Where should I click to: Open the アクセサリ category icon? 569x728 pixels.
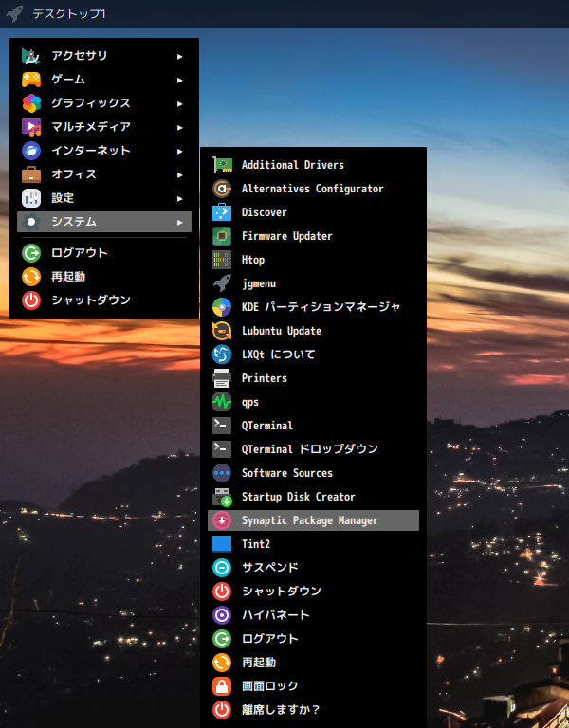31,56
